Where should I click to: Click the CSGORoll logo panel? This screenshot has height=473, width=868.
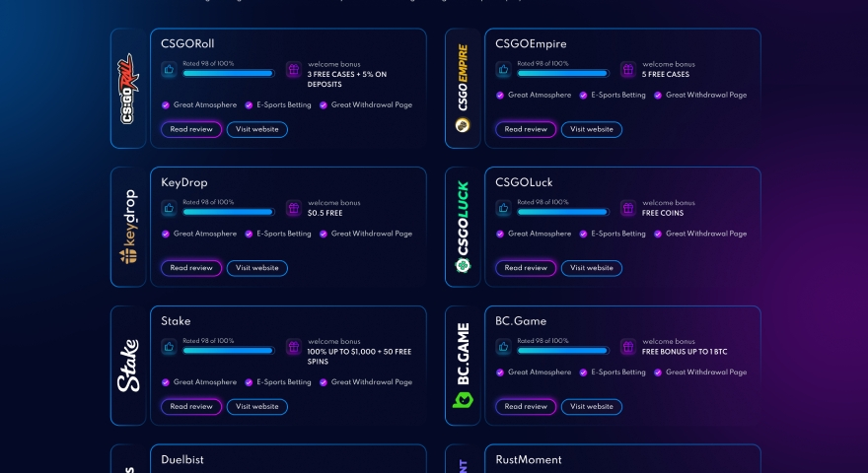(128, 89)
